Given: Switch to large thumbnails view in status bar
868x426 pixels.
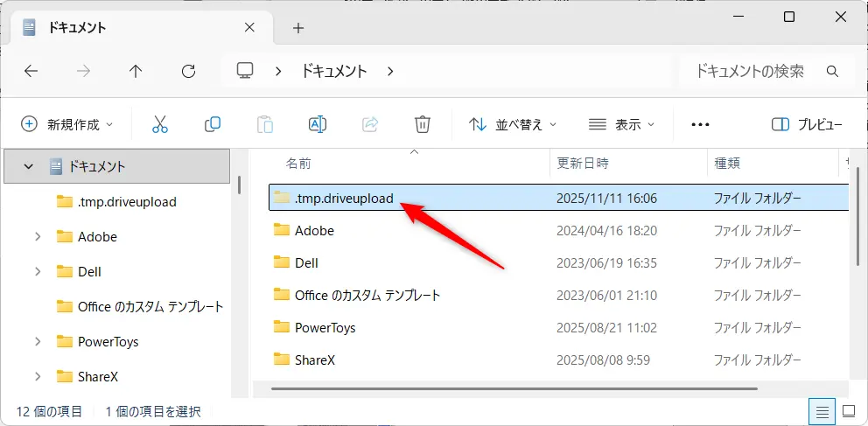Looking at the screenshot, I should 848,410.
